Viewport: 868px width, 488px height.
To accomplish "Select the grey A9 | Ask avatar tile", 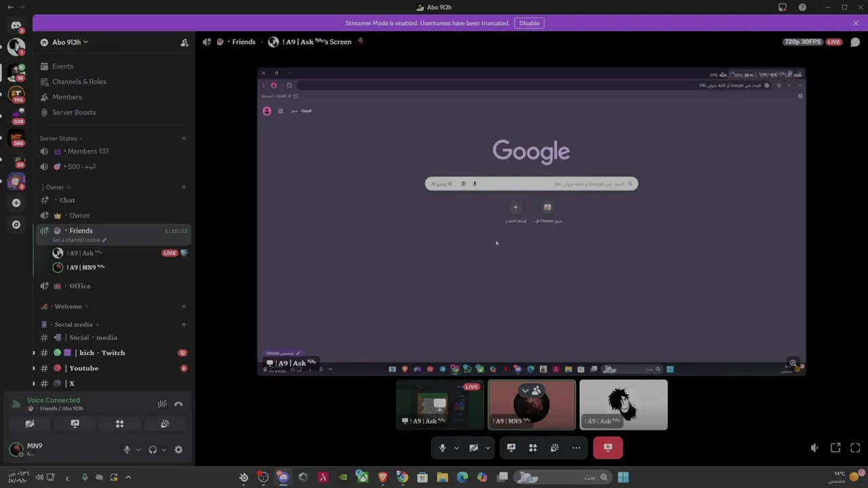I will pos(623,405).
